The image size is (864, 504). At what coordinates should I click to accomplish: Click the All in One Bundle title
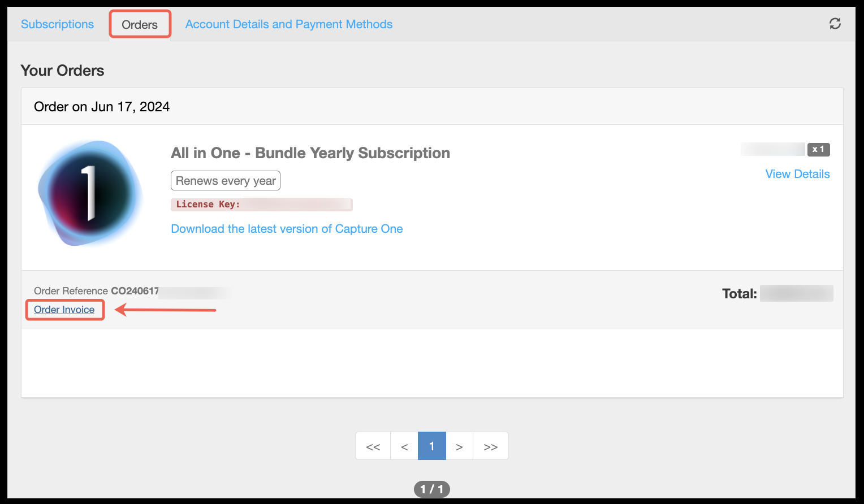tap(310, 153)
